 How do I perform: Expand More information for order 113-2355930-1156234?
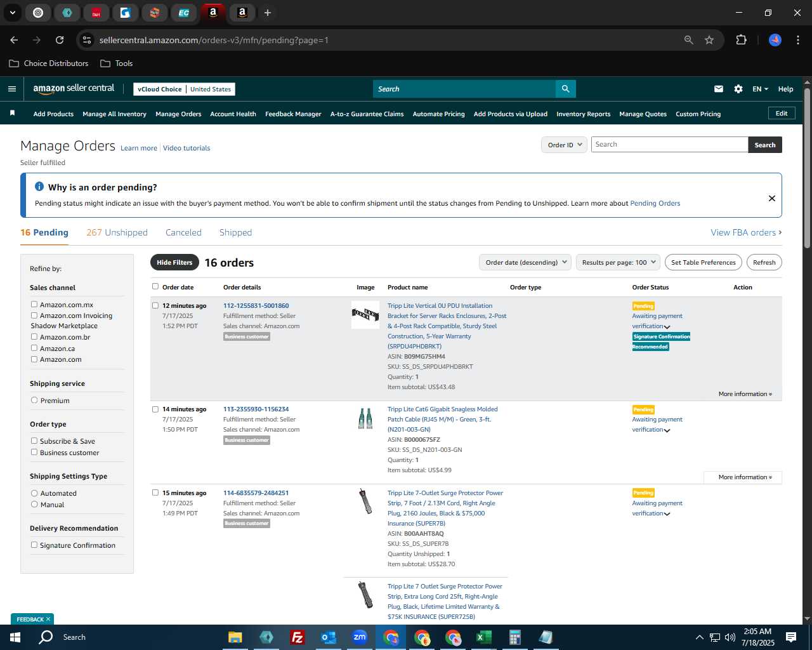[x=745, y=477]
